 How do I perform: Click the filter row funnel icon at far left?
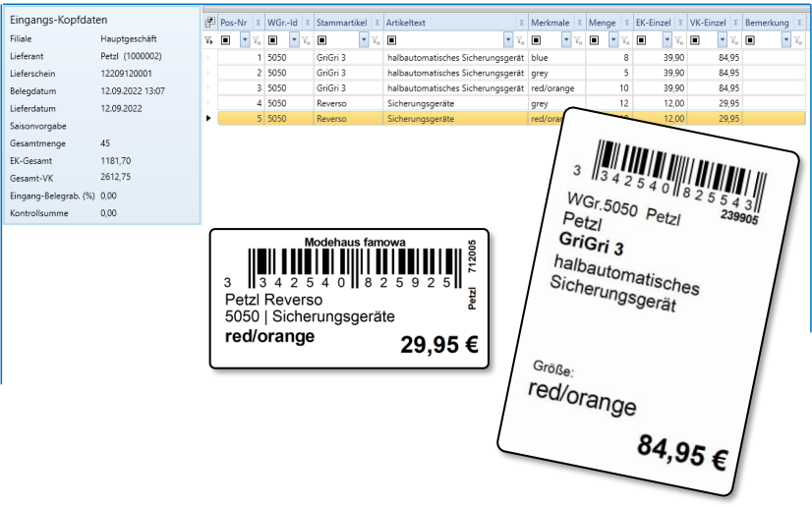click(208, 40)
